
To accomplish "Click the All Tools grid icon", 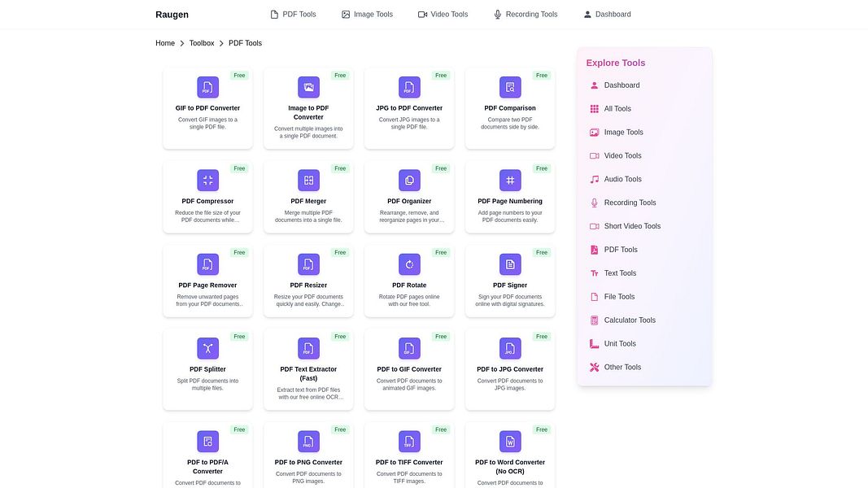I will tap(594, 109).
